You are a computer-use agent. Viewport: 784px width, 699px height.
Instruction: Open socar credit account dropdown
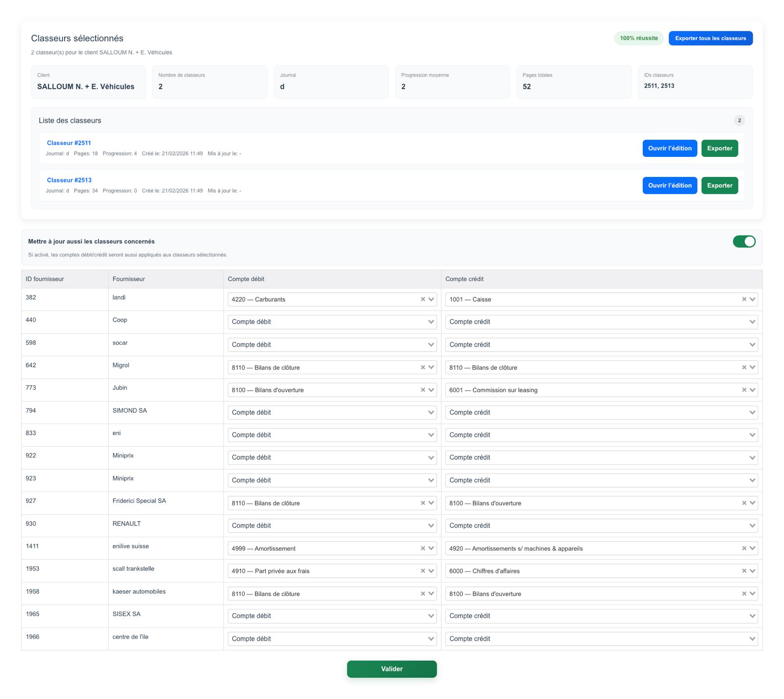click(x=601, y=345)
